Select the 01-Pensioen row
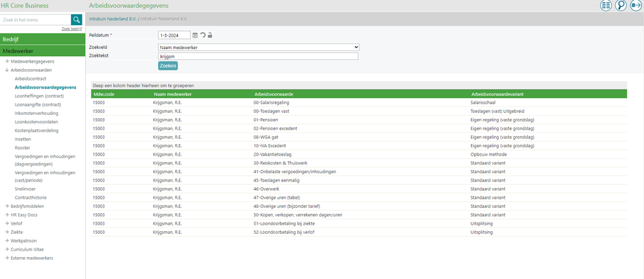Image resolution: width=644 pixels, height=279 pixels. [x=359, y=120]
